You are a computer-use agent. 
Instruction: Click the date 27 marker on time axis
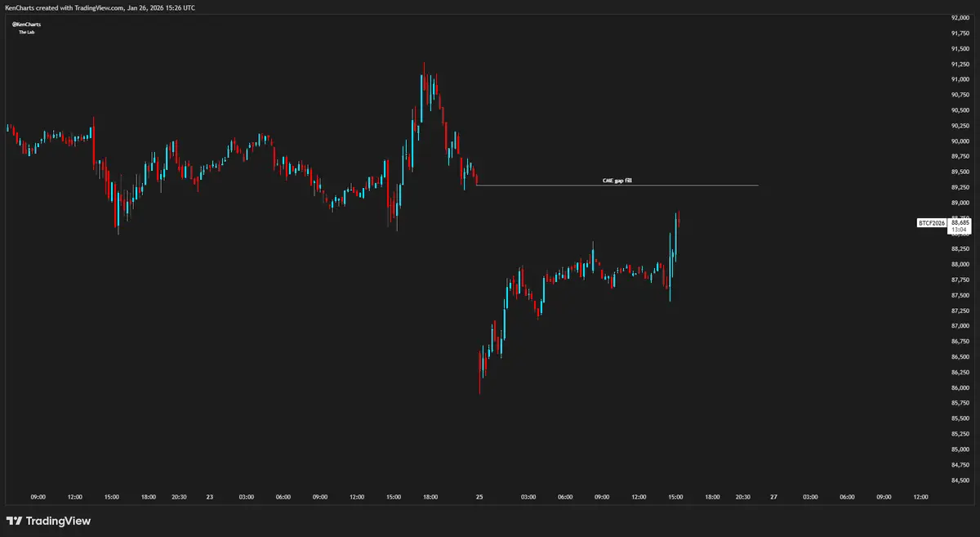[x=773, y=496]
